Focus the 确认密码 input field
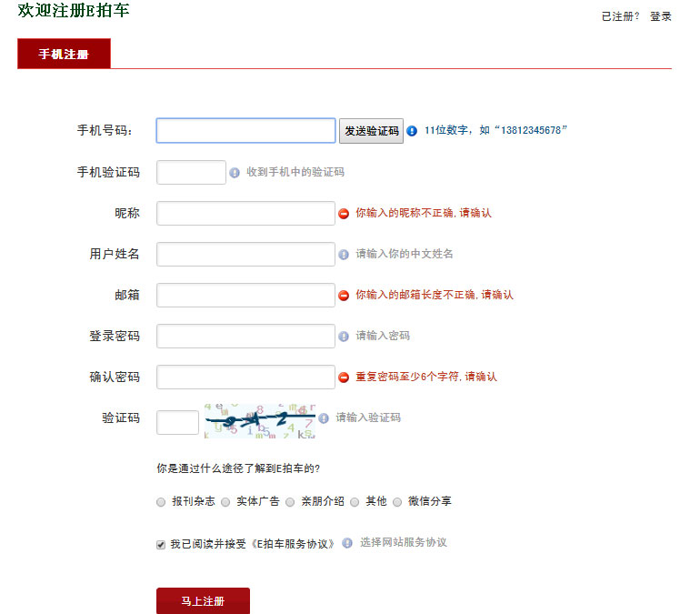700x614 pixels. (x=245, y=377)
